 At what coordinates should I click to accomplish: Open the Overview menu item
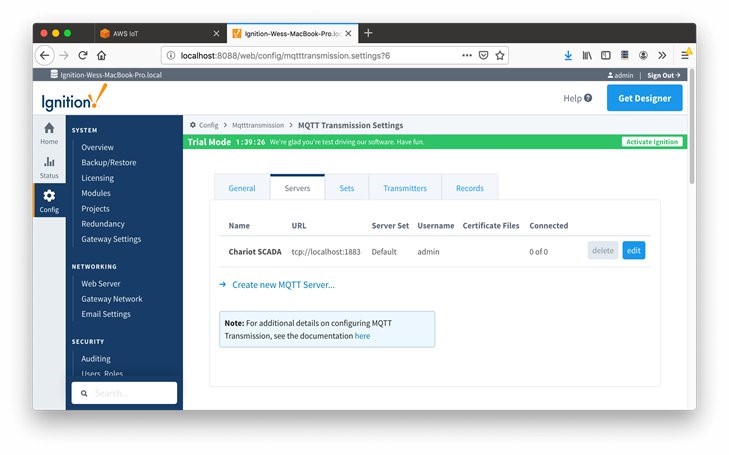(97, 147)
